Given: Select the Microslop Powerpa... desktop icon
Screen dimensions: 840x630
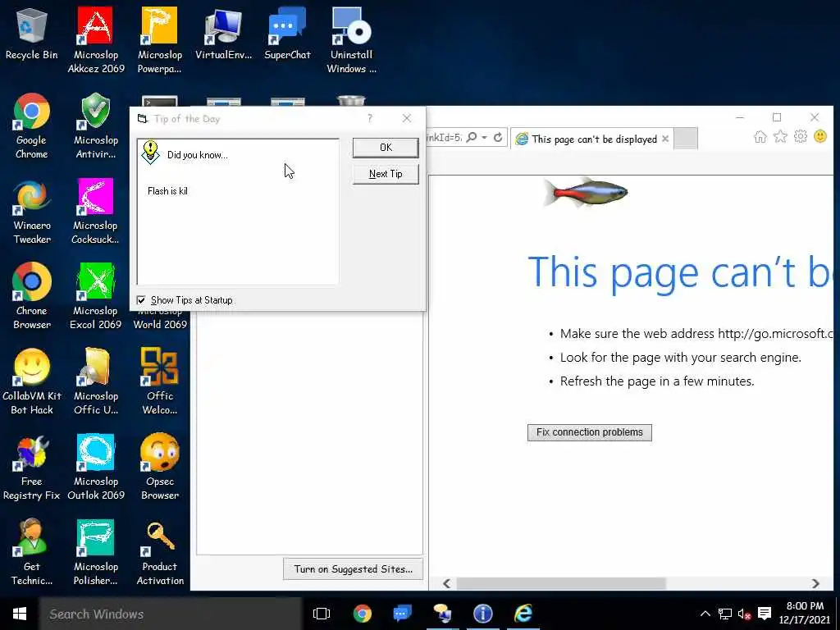Looking at the screenshot, I should pos(159,40).
